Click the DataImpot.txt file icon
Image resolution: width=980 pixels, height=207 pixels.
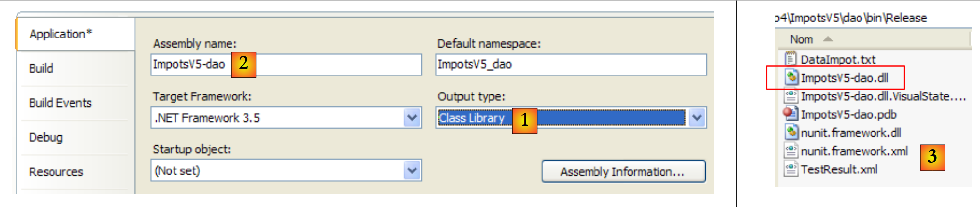point(790,59)
